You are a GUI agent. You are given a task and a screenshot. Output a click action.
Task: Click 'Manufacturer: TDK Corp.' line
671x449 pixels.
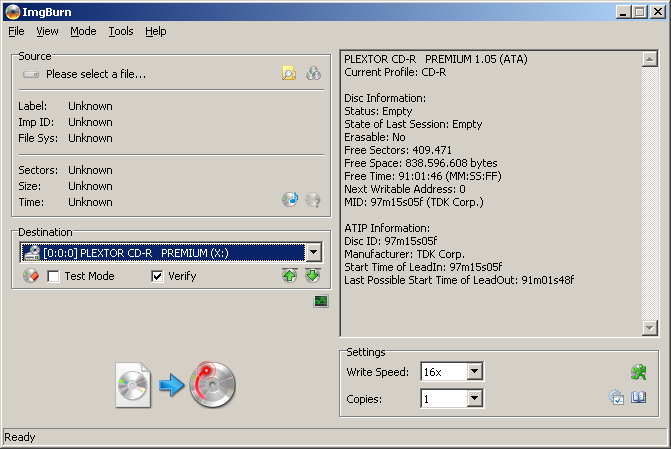404,254
